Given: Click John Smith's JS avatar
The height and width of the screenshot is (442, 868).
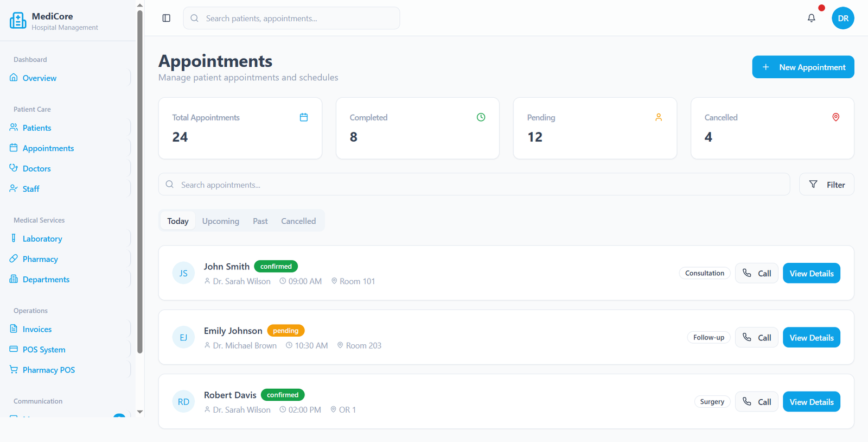Looking at the screenshot, I should (x=183, y=273).
